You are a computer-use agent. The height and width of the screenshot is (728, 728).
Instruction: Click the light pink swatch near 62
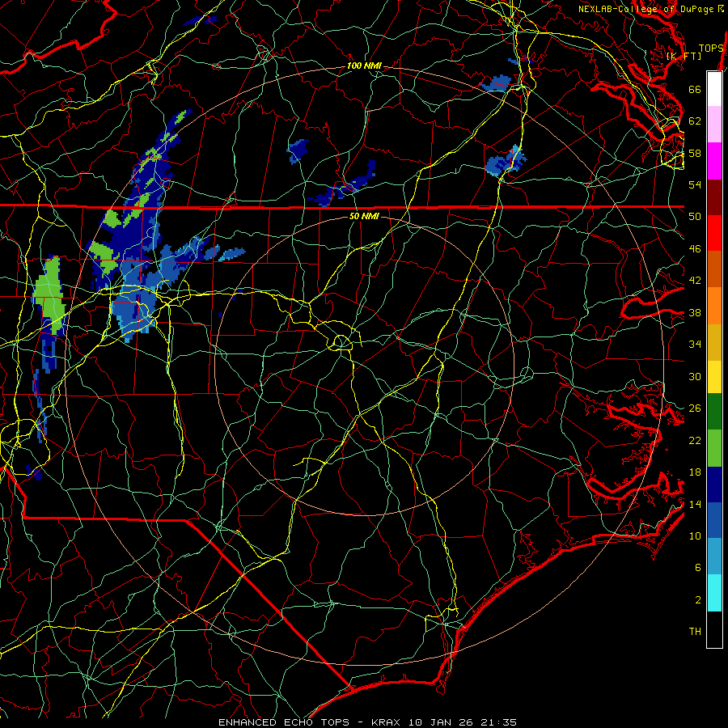tap(714, 125)
